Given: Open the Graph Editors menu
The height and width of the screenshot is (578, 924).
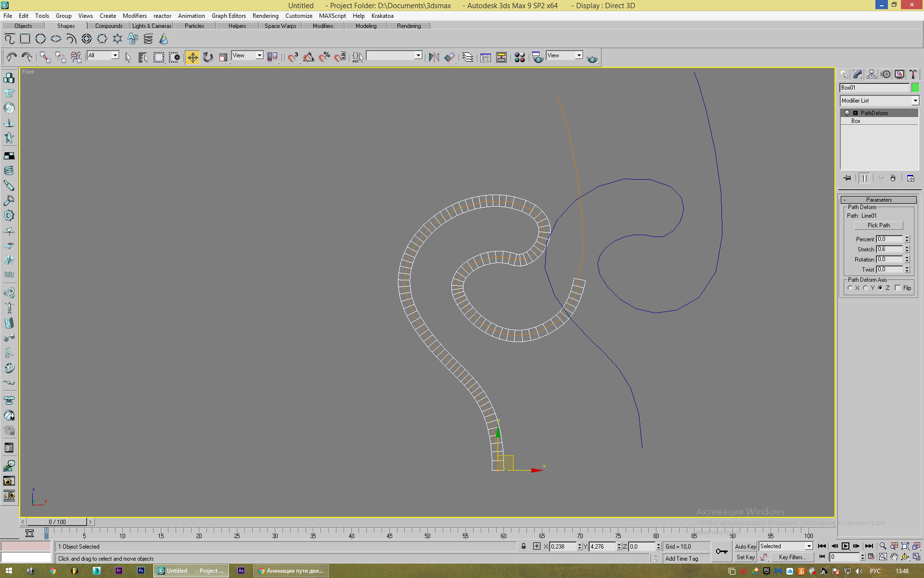Looking at the screenshot, I should point(229,16).
